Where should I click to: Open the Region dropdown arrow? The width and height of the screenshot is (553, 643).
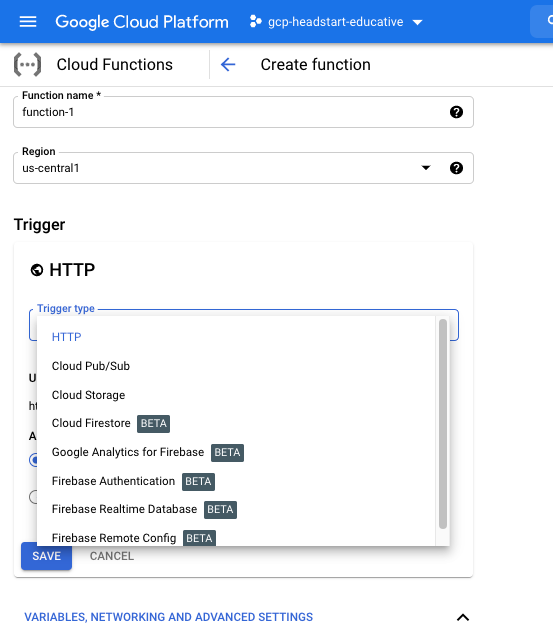pyautogui.click(x=426, y=168)
